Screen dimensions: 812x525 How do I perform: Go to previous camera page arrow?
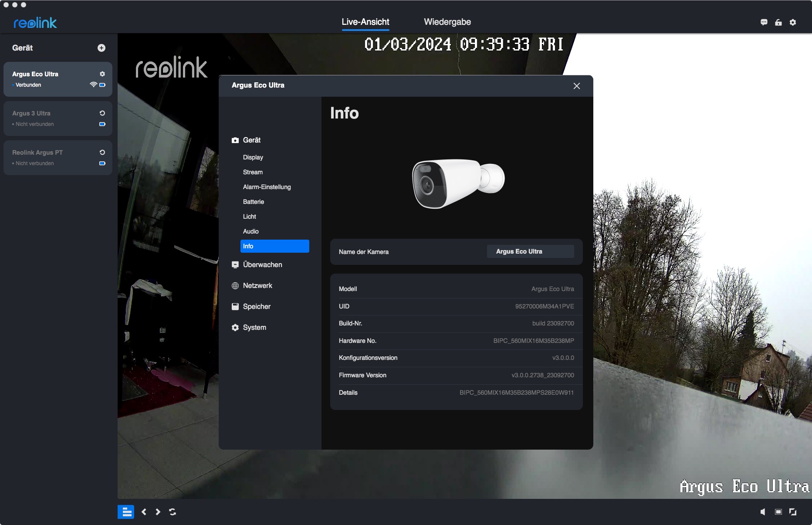pos(144,512)
